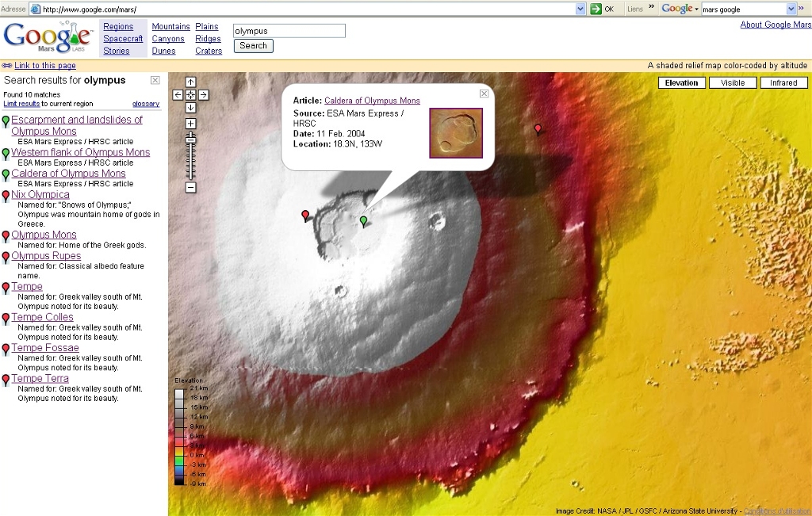Expand the Liens toolbar chevron
This screenshot has height=516, width=812.
(x=652, y=6)
